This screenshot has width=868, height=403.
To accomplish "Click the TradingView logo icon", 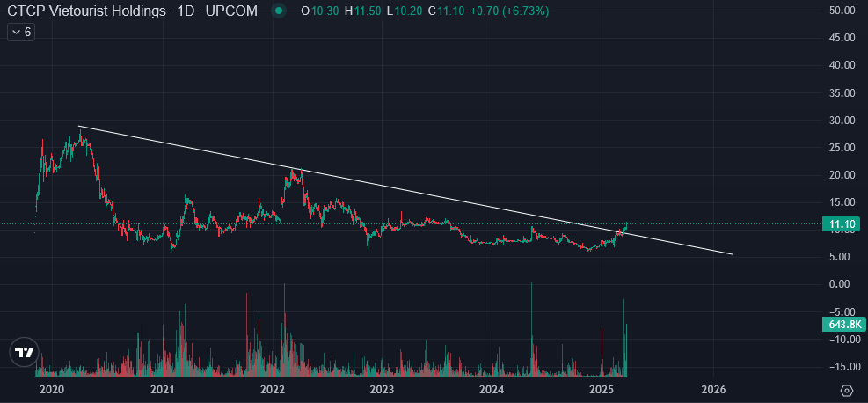I will (x=25, y=353).
